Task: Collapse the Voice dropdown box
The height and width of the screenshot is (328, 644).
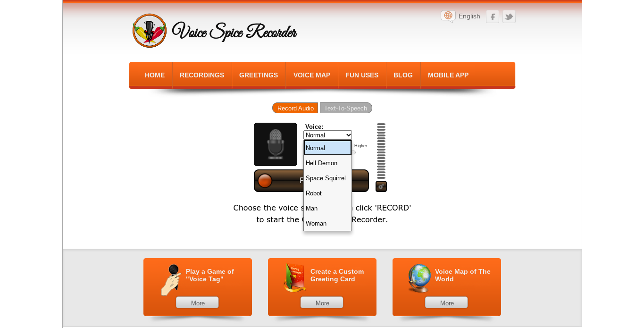Action: click(x=327, y=135)
